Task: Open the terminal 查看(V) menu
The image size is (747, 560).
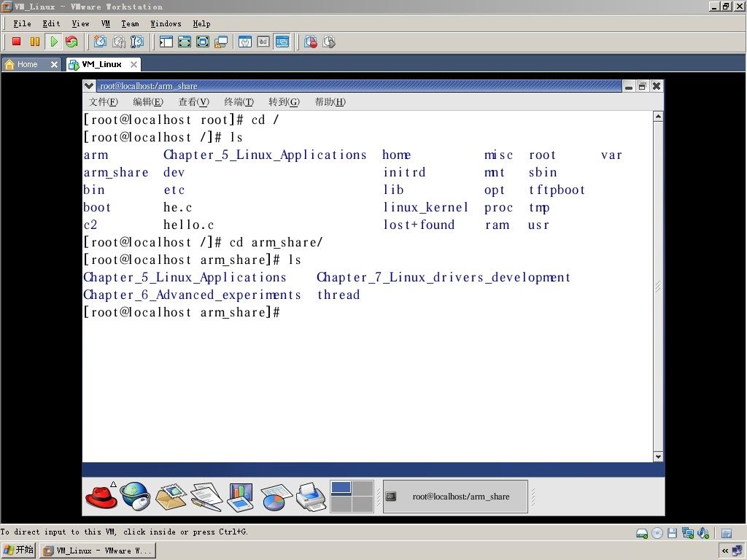Action: click(193, 102)
